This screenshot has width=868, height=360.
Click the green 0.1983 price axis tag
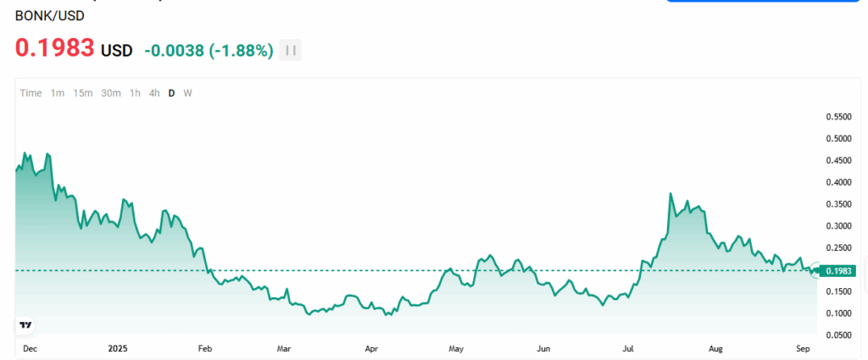838,271
